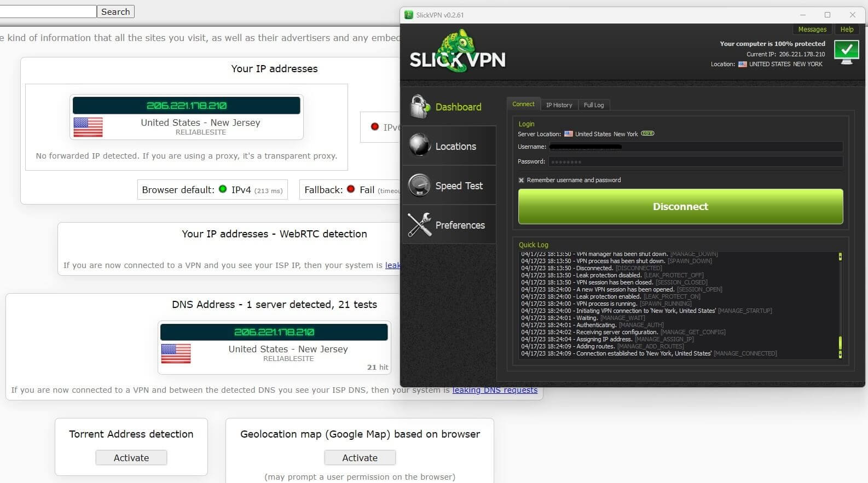Activate Geolocation map detection
Viewport: 868px width, 483px height.
click(360, 458)
